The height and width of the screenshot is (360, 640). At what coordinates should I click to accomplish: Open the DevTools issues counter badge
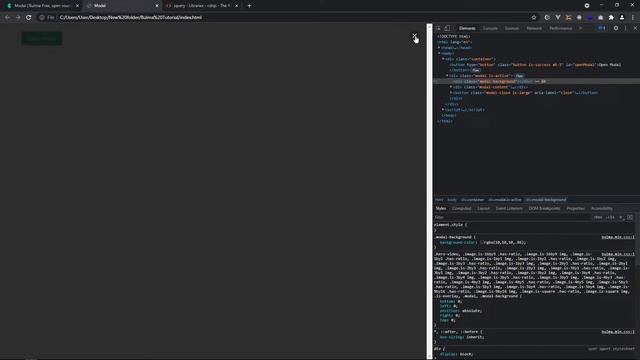[602, 28]
